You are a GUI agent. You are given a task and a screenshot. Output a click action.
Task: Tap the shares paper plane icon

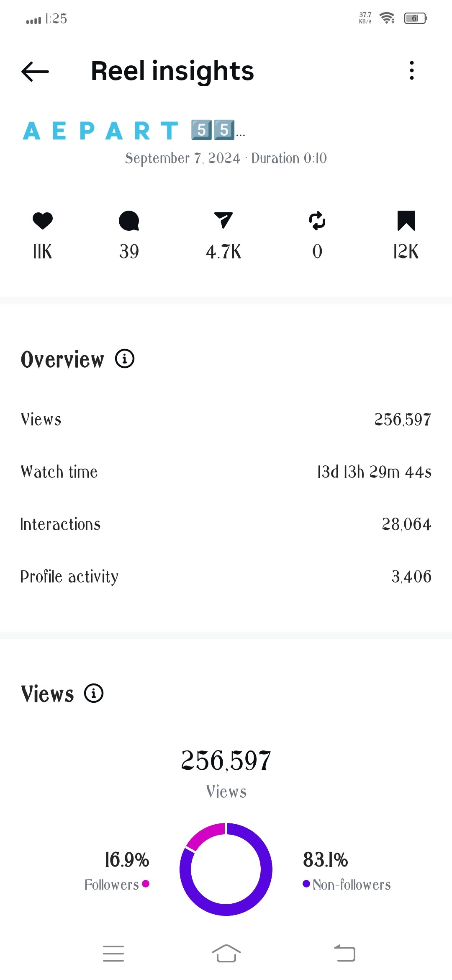(223, 220)
